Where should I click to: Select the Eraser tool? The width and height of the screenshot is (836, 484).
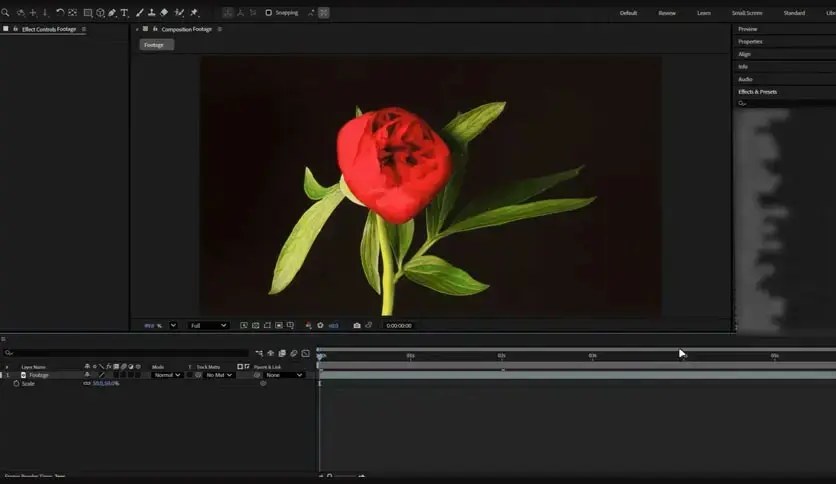(x=164, y=12)
